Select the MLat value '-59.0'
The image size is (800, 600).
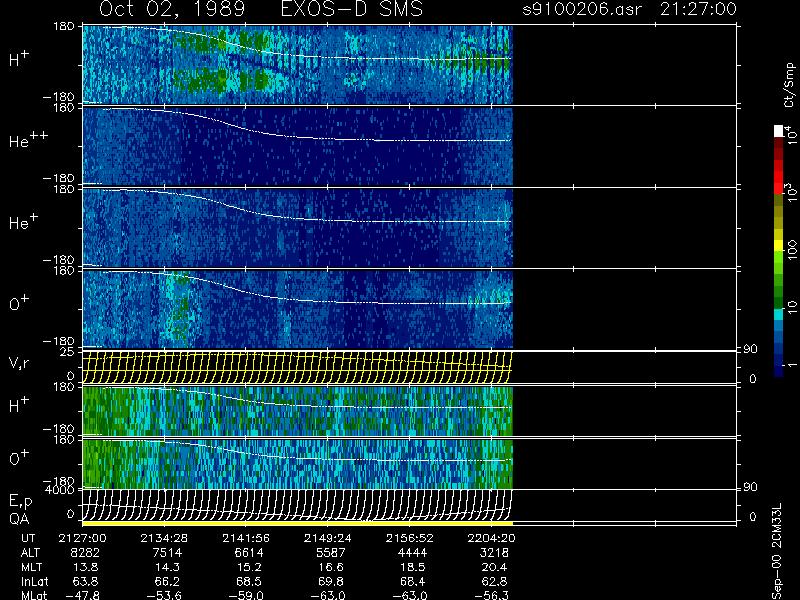246,595
